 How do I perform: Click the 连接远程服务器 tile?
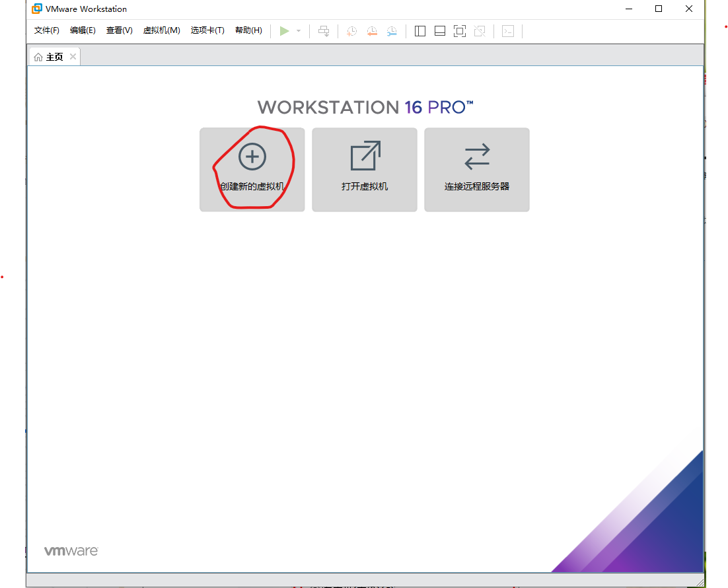tap(477, 170)
